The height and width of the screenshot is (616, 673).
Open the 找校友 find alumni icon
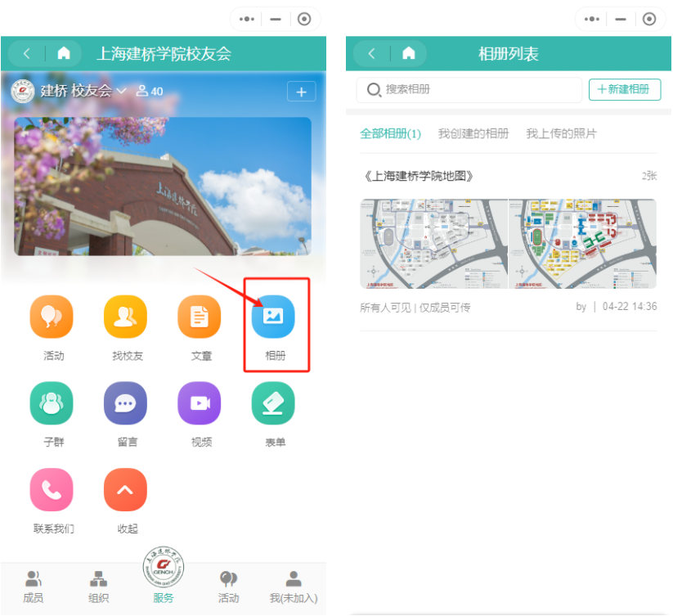pos(125,317)
